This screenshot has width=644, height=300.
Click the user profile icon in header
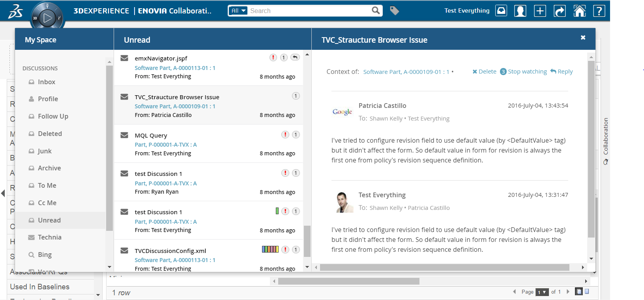(520, 11)
